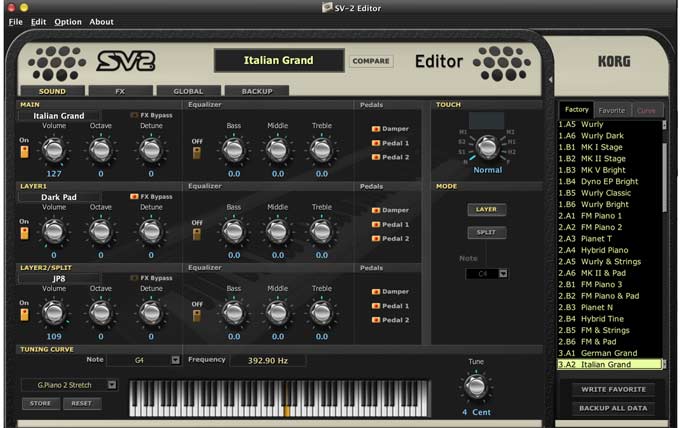
Task: Click the LAYER1 Volume knob
Action: click(x=54, y=231)
